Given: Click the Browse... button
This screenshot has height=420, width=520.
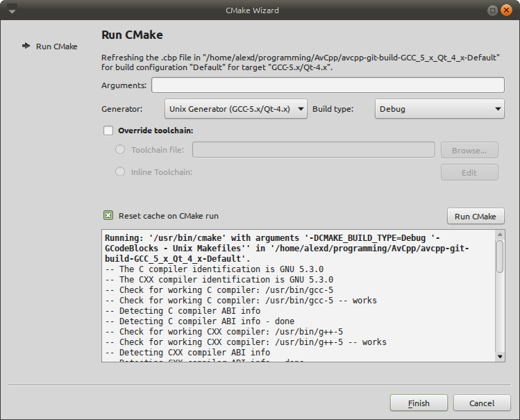Looking at the screenshot, I should 469,151.
